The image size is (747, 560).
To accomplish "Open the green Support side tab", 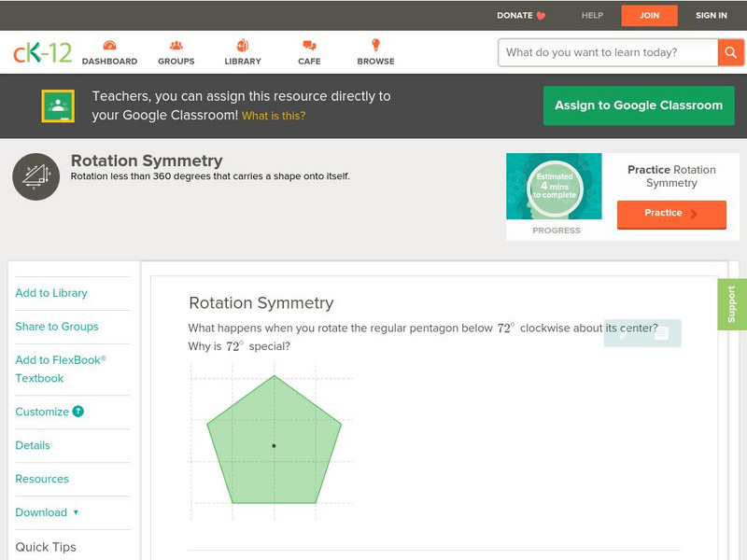I will click(732, 304).
